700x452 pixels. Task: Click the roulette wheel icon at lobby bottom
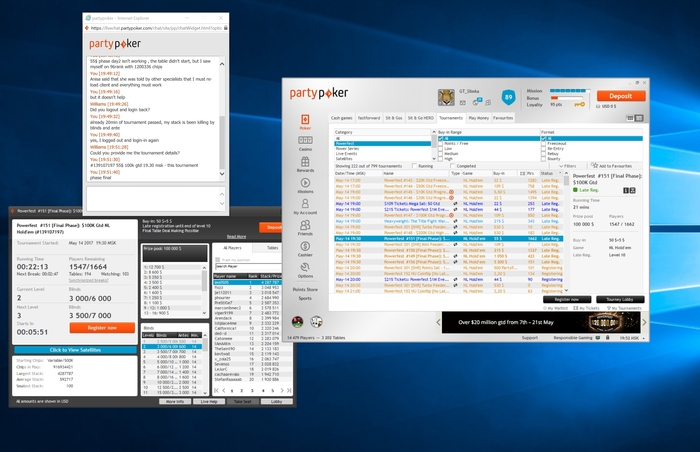[x=297, y=322]
